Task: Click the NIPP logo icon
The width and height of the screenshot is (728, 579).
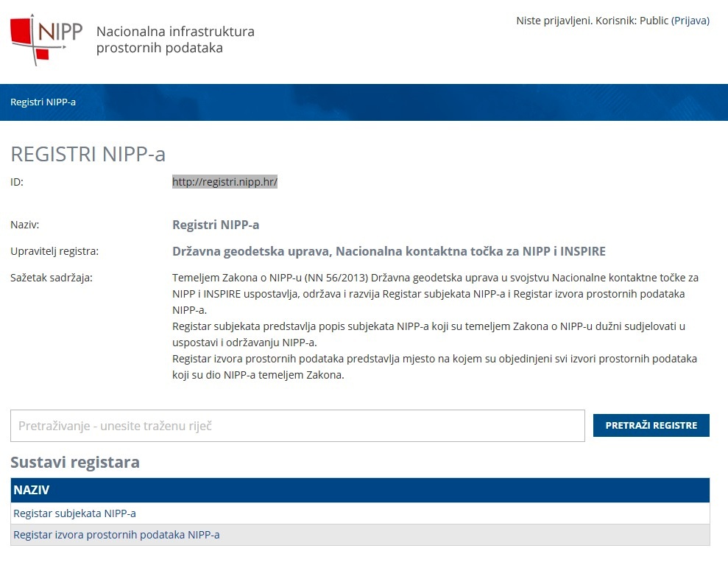Action: pyautogui.click(x=46, y=40)
